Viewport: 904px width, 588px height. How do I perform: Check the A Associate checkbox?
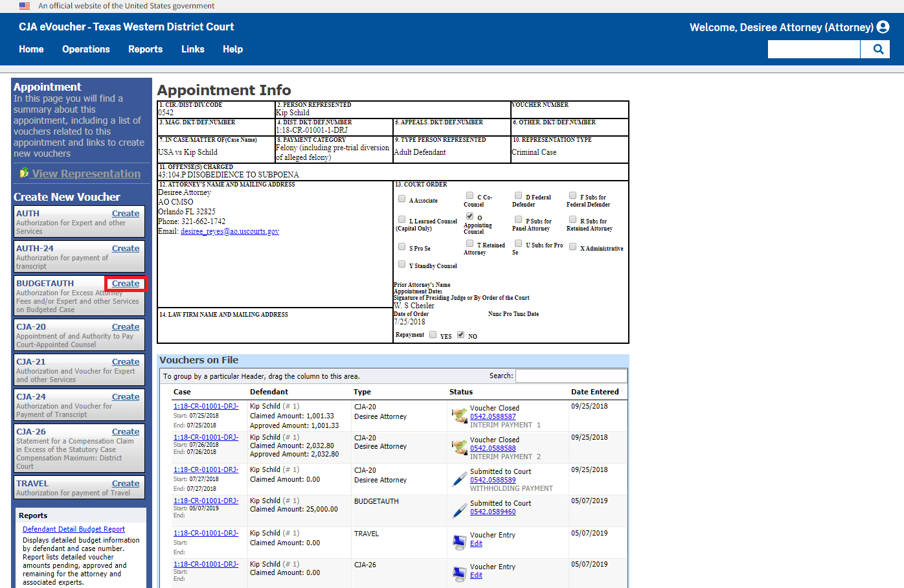402,199
